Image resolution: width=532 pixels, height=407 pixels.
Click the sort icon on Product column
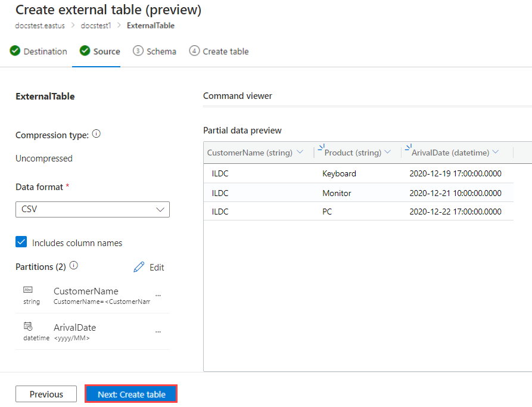[322, 147]
